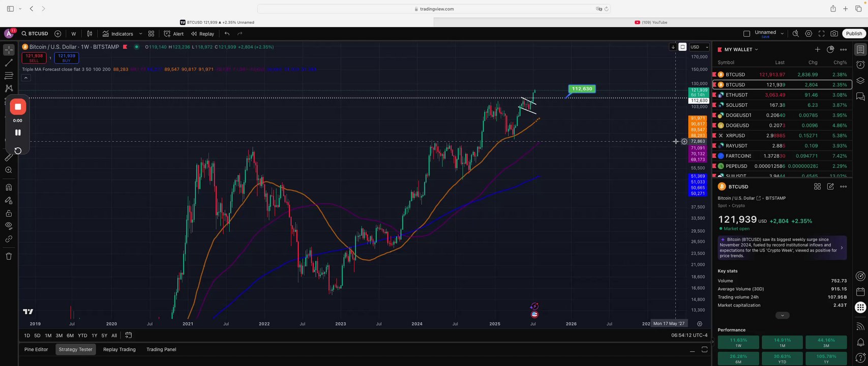Screen dimensions: 868x366
Task: Undo last chart action
Action: [x=227, y=34]
